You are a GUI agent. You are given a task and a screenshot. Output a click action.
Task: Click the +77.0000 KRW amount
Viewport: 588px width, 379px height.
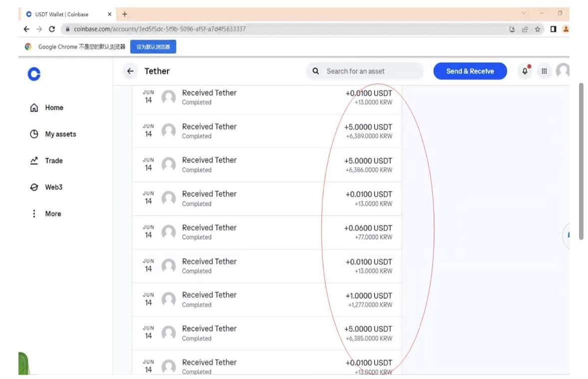coord(373,237)
